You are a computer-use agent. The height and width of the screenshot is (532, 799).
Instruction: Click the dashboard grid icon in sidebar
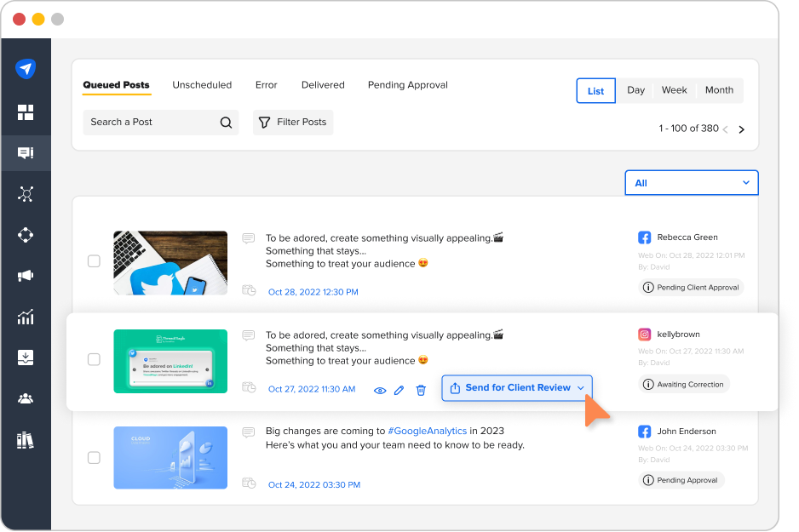point(26,112)
